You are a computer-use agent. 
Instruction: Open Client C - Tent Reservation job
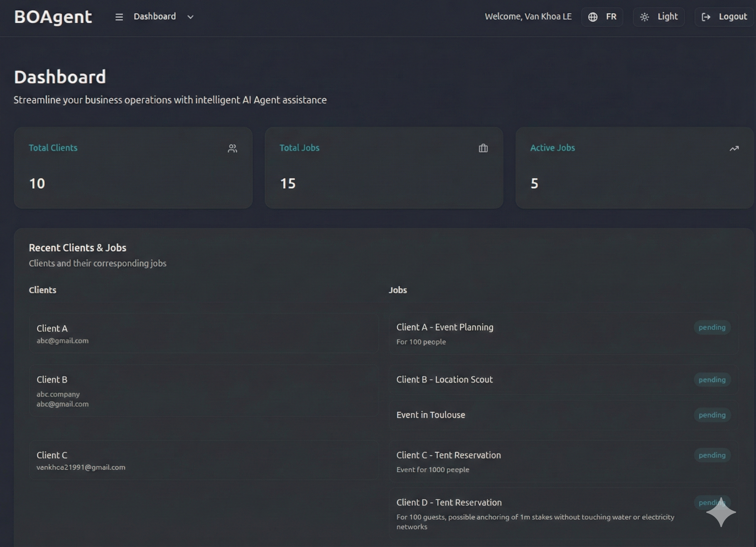tap(448, 455)
